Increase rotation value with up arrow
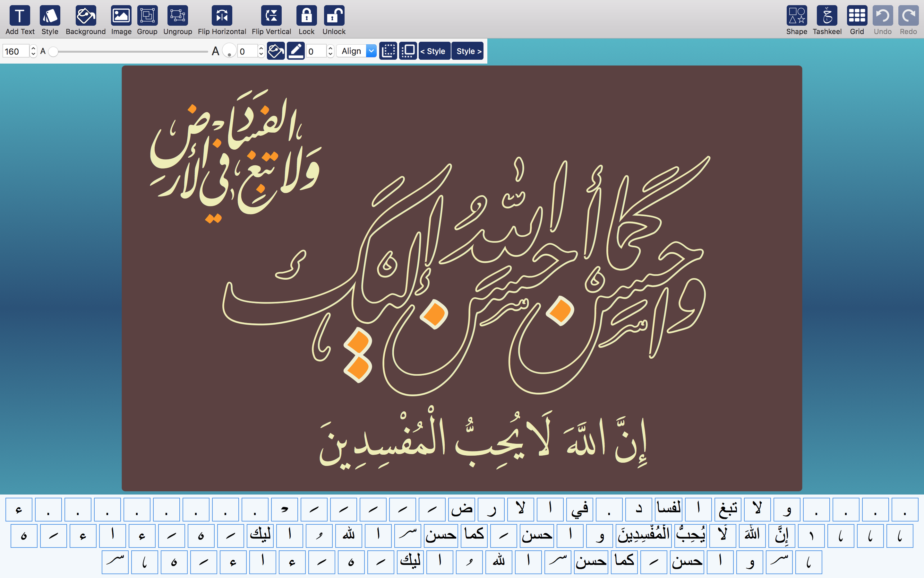Image resolution: width=924 pixels, height=578 pixels. point(261,48)
